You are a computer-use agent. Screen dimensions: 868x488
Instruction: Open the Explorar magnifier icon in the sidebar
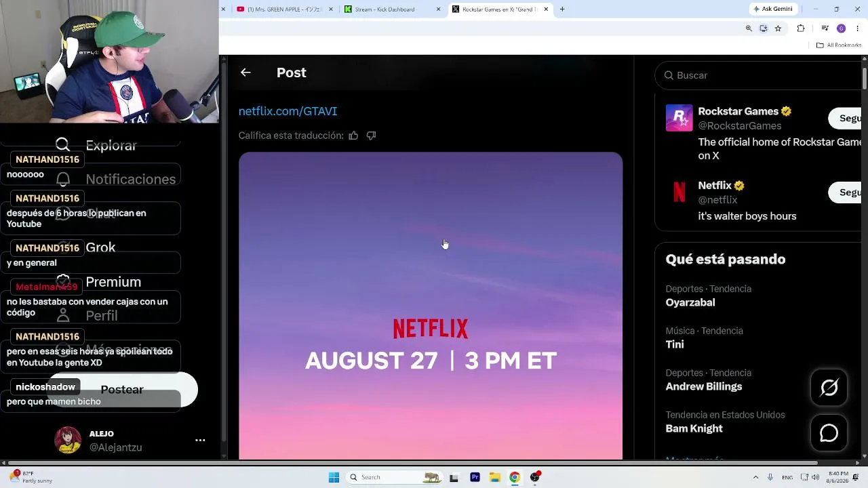point(63,144)
